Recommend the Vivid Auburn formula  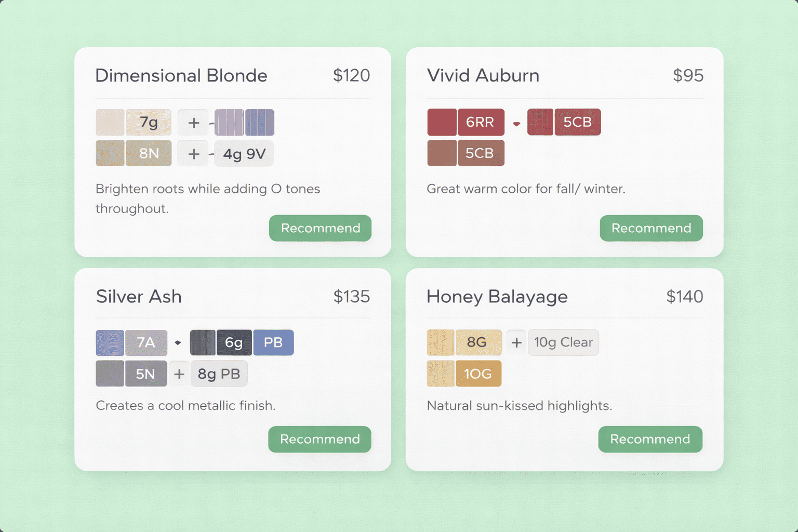click(x=651, y=228)
